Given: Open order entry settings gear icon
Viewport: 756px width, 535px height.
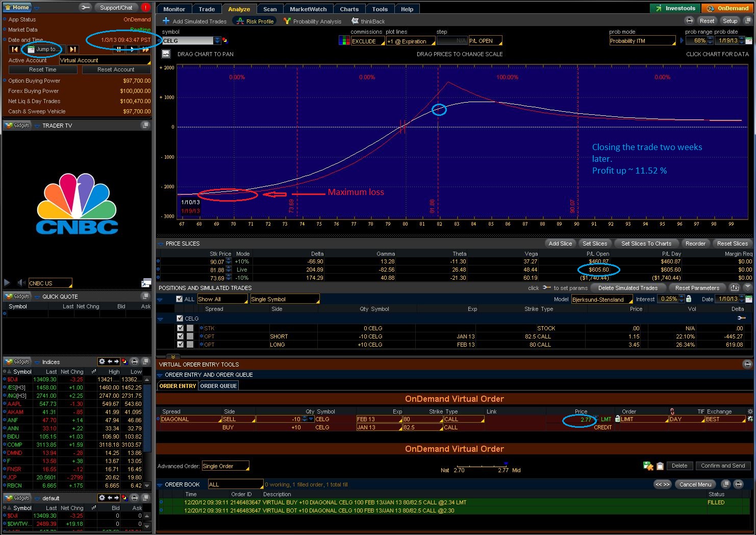Looking at the screenshot, I should click(x=750, y=411).
